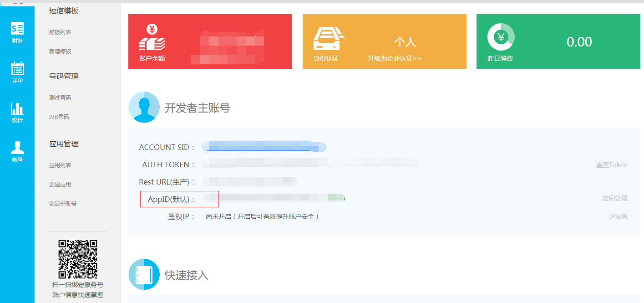The width and height of the screenshot is (644, 303).
Task: Open 应用列表 in 应用管理
Action: coord(60,165)
